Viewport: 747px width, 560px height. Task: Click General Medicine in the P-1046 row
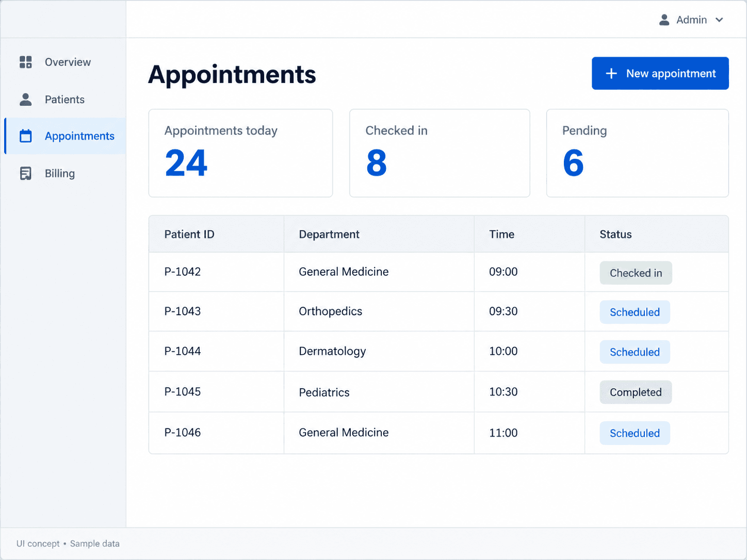click(344, 433)
